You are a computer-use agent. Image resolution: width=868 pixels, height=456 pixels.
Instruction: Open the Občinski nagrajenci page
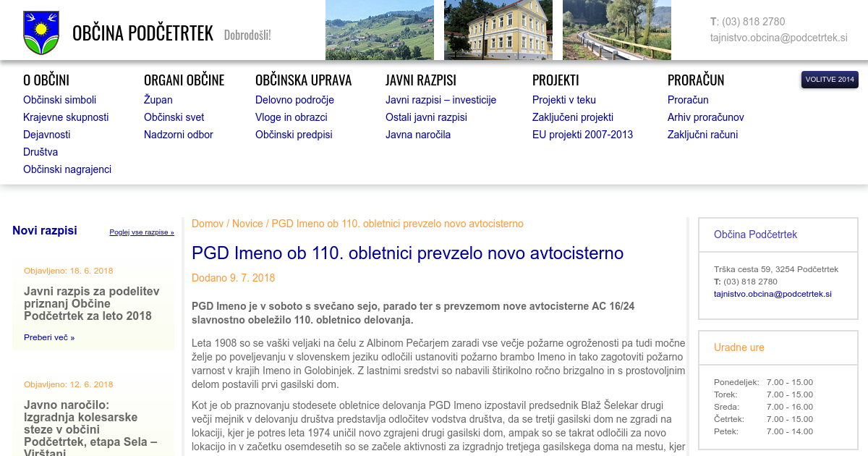[67, 169]
